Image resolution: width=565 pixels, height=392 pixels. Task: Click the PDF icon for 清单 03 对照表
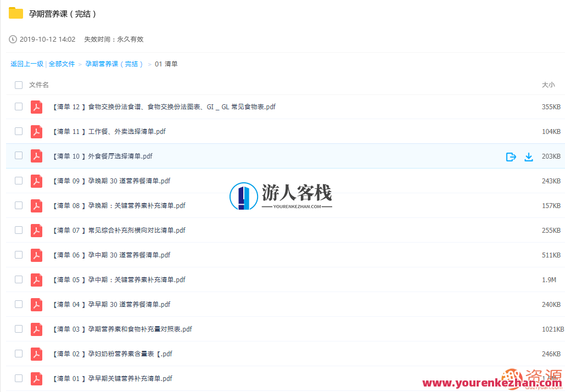[x=36, y=329]
